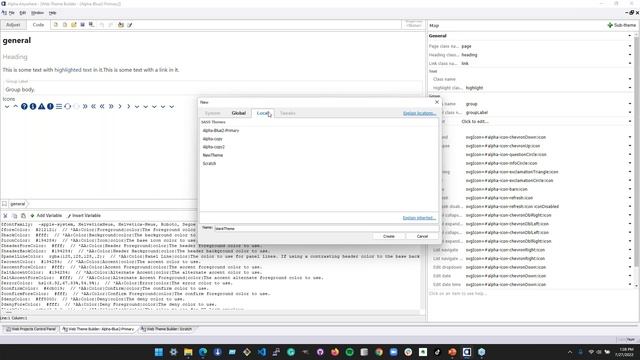The width and height of the screenshot is (640, 360).
Task: Open Windows Start menu
Action: pyautogui.click(x=159, y=352)
